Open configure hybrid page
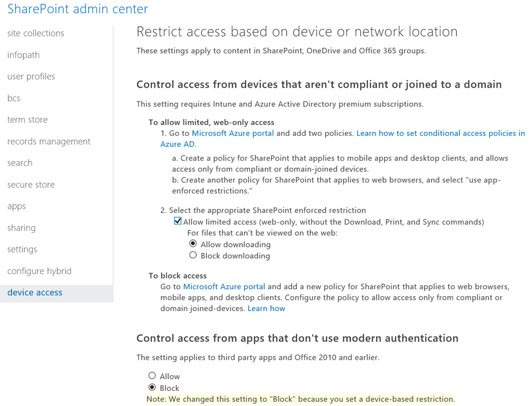Screen dimensions: 532x406 pos(39,271)
